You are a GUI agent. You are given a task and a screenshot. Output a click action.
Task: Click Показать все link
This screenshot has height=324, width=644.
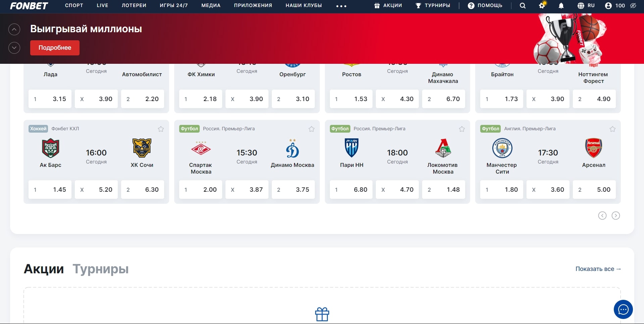coord(598,269)
